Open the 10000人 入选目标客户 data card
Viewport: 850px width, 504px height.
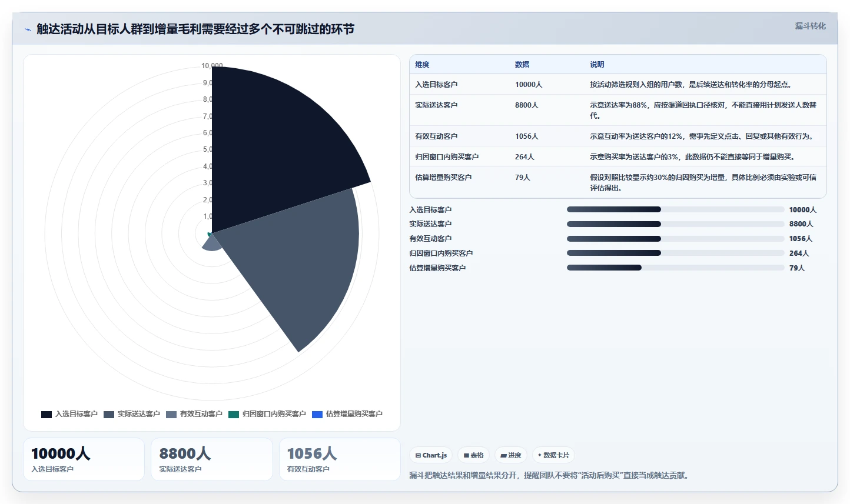(84, 459)
